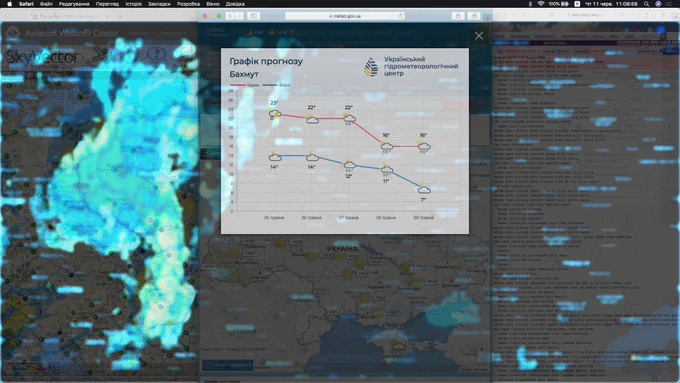Image resolution: width=680 pixels, height=383 pixels.
Task: Click the 23° day weather icon for 25 травня
Action: pos(275,114)
